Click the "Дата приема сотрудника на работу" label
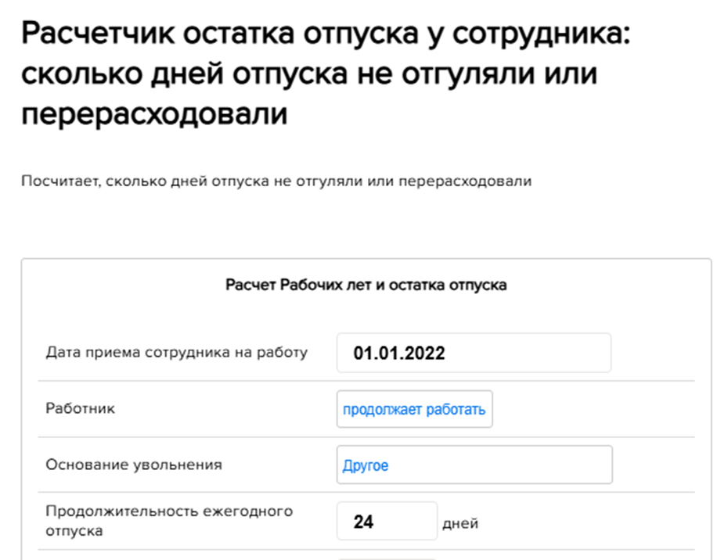 coord(176,352)
